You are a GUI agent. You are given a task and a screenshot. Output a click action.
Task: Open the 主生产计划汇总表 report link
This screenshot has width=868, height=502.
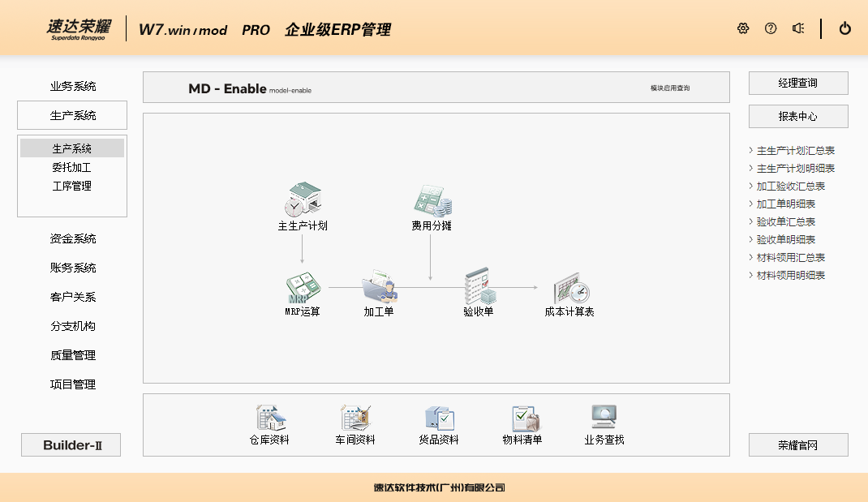[x=795, y=150]
